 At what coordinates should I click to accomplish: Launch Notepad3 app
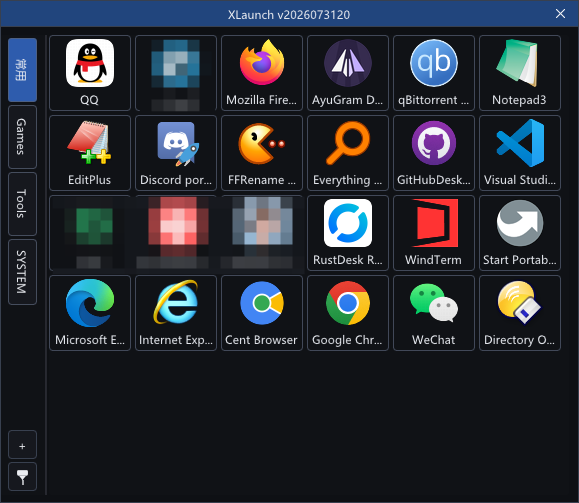tap(520, 73)
